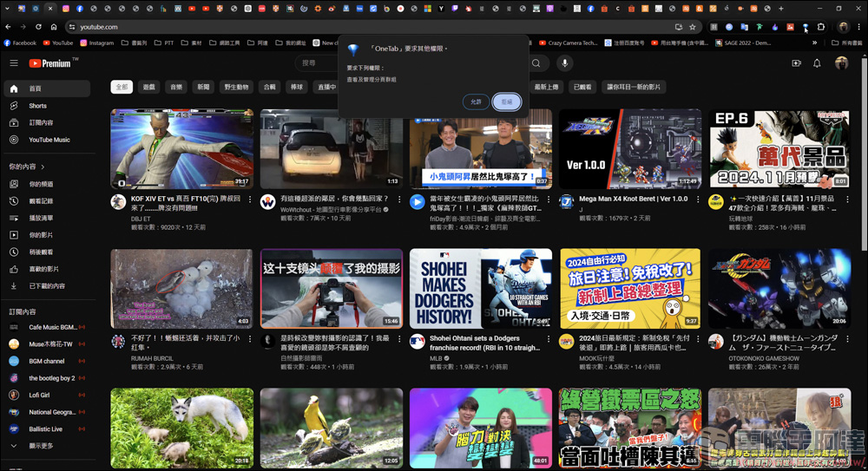
Task: Open 已下載的內容 downloads
Action: [47, 286]
